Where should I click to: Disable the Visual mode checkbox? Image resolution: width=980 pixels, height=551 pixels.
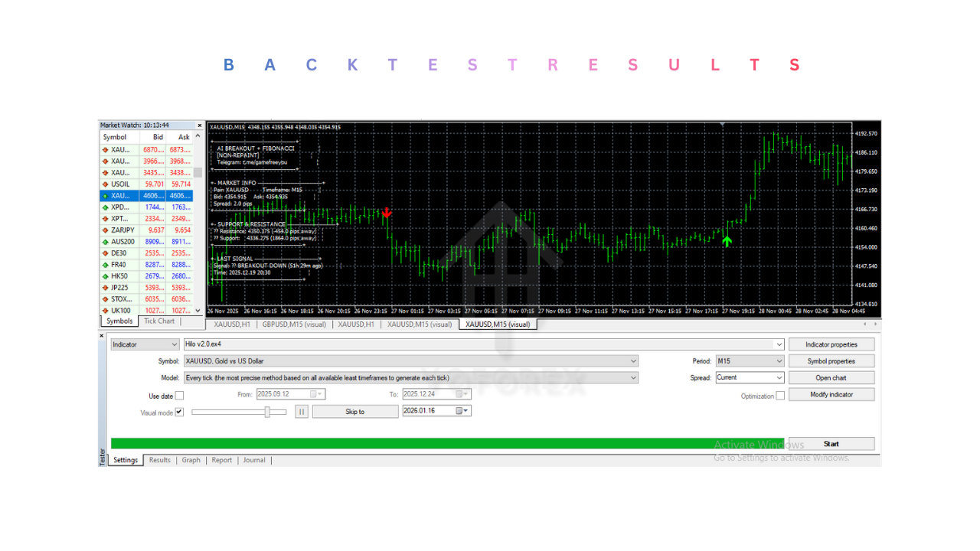(179, 412)
